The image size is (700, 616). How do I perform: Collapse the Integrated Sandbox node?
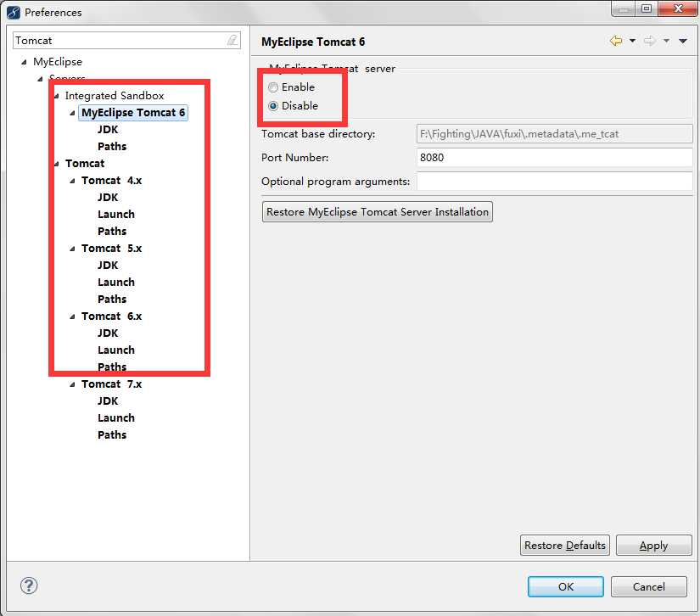(x=56, y=96)
